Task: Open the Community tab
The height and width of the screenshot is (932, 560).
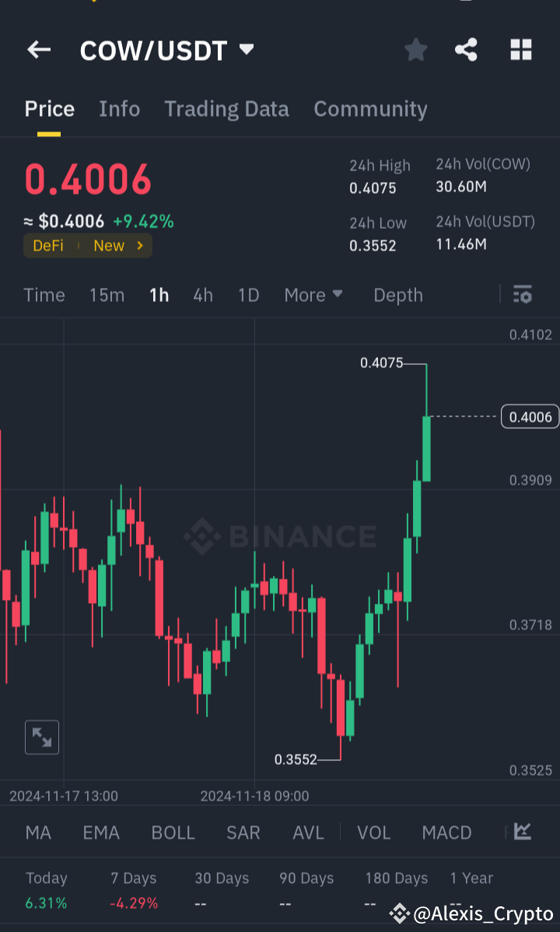Action: click(370, 110)
